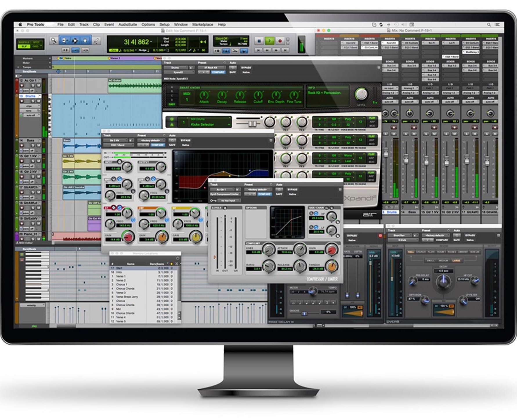Viewport: 517px width, 420px height.
Task: Open the Window menu
Action: [181, 25]
